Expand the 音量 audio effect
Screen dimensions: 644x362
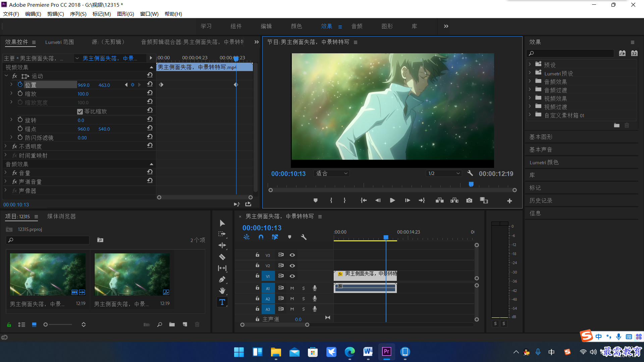coord(6,173)
